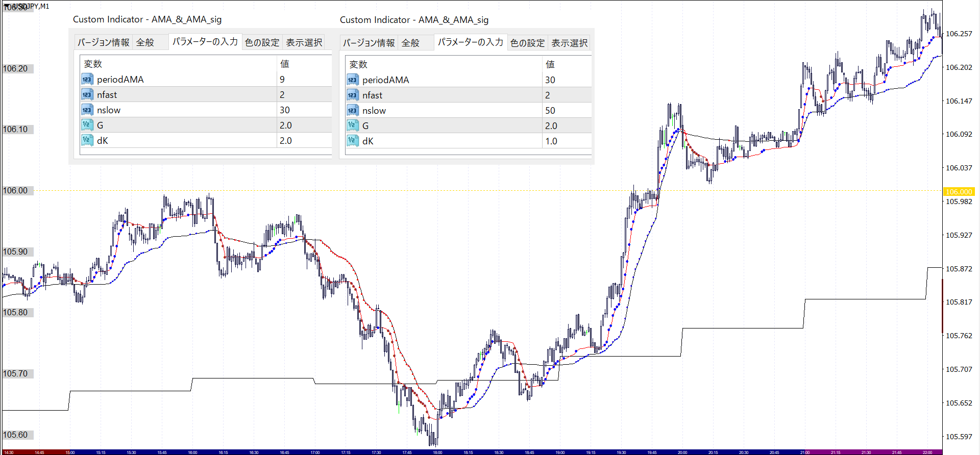Screen dimensions: 980x455
Task: Open the バージョン情報 tab in the periodAMA 9 dialog
Action: pos(104,42)
